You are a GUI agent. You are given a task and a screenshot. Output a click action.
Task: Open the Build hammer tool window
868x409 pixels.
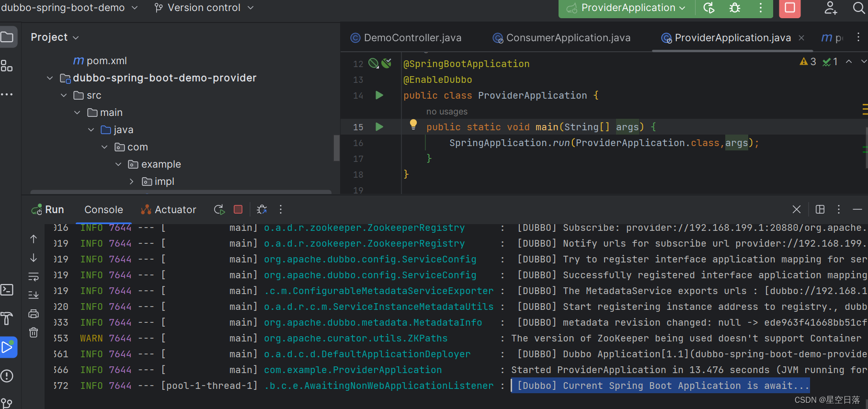point(7,318)
